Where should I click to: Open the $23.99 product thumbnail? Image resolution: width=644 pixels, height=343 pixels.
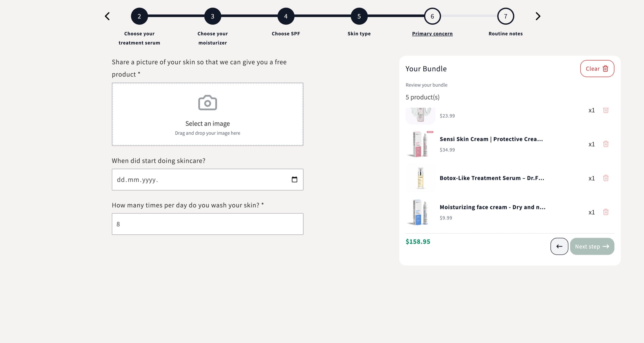coord(420,116)
